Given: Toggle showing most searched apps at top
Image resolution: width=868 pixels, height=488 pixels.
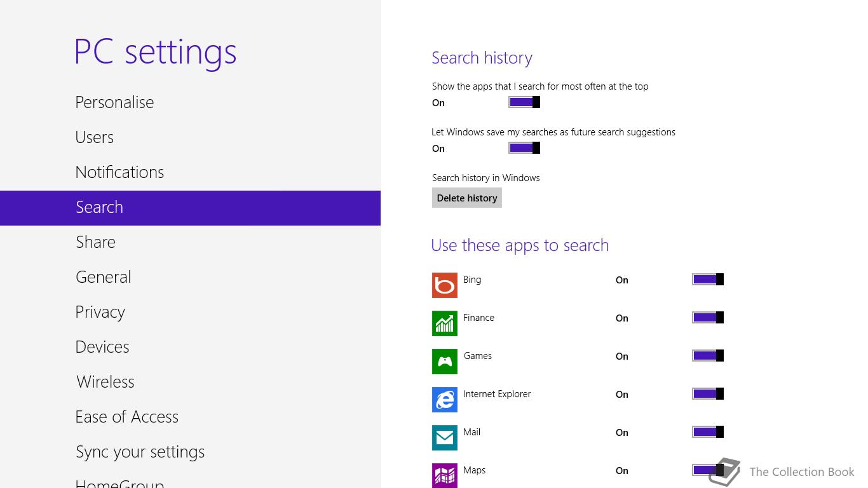Looking at the screenshot, I should [x=524, y=102].
